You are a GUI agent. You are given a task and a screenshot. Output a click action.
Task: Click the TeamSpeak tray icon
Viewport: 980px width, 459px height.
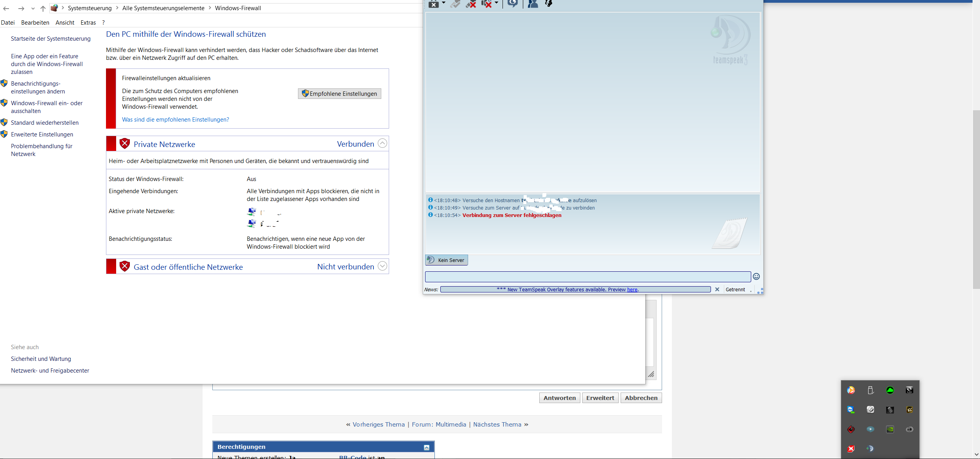point(870,448)
